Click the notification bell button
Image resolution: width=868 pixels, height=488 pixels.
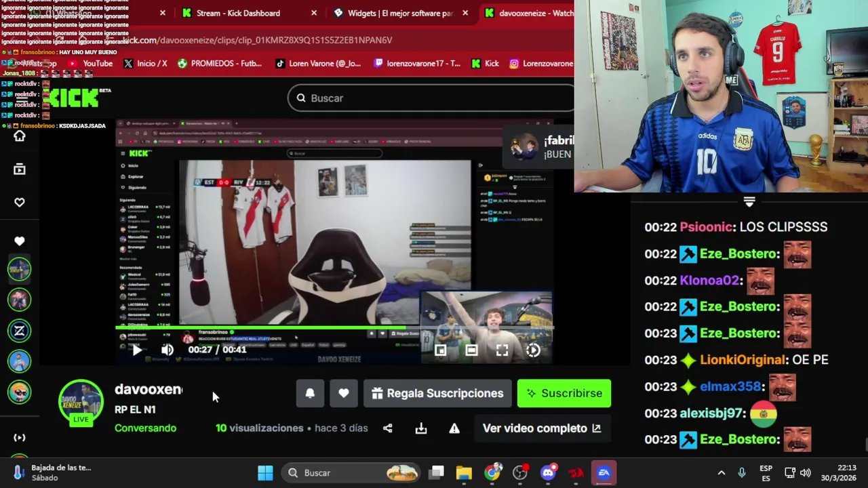click(310, 393)
